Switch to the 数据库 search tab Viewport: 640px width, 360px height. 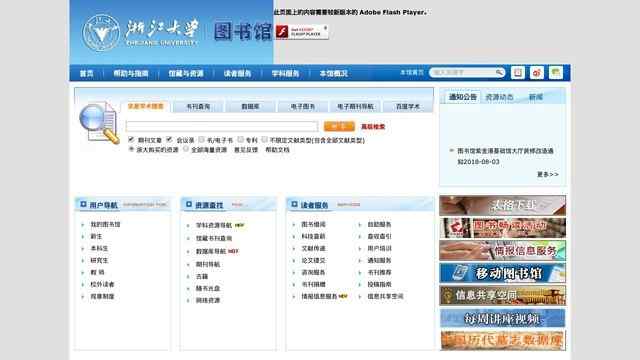tap(250, 107)
